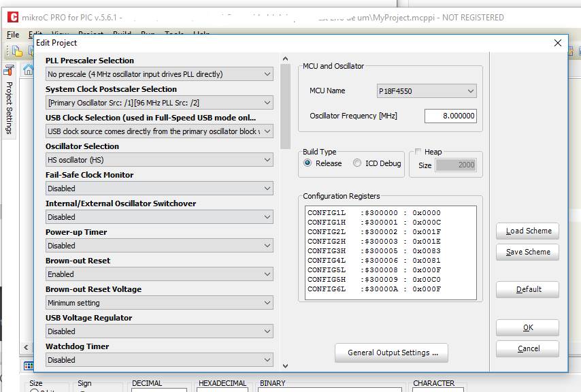Click the CONFIG5H register row
The image size is (581, 392).
coord(374,279)
